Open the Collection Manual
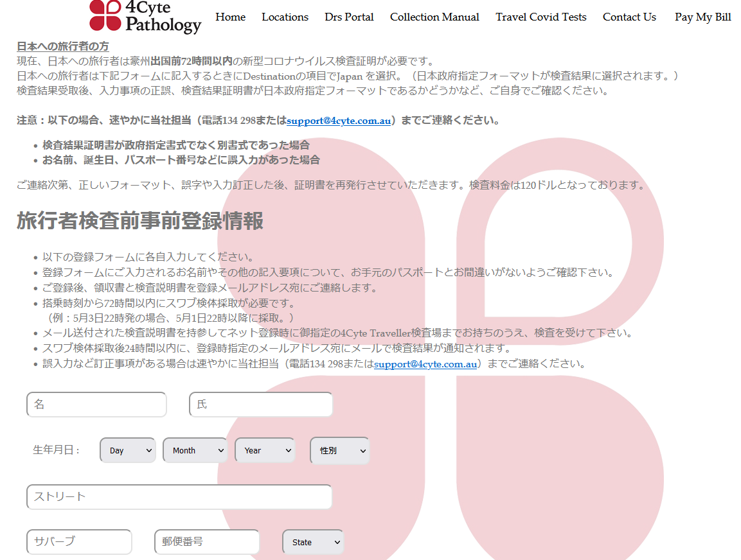 coord(434,17)
